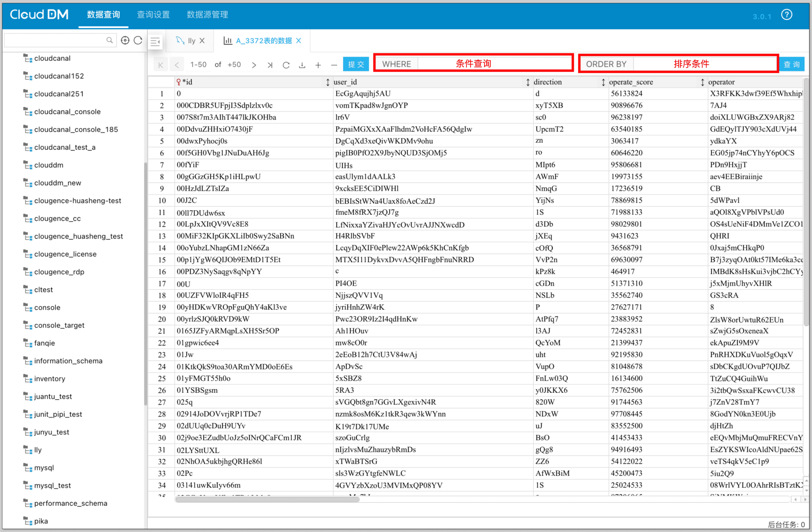Go to next page of results
The height and width of the screenshot is (532, 812).
(254, 65)
